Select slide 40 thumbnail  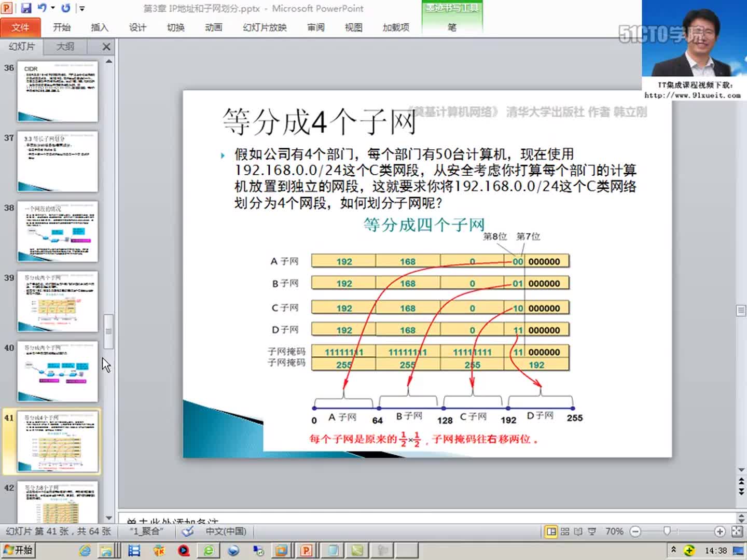58,371
